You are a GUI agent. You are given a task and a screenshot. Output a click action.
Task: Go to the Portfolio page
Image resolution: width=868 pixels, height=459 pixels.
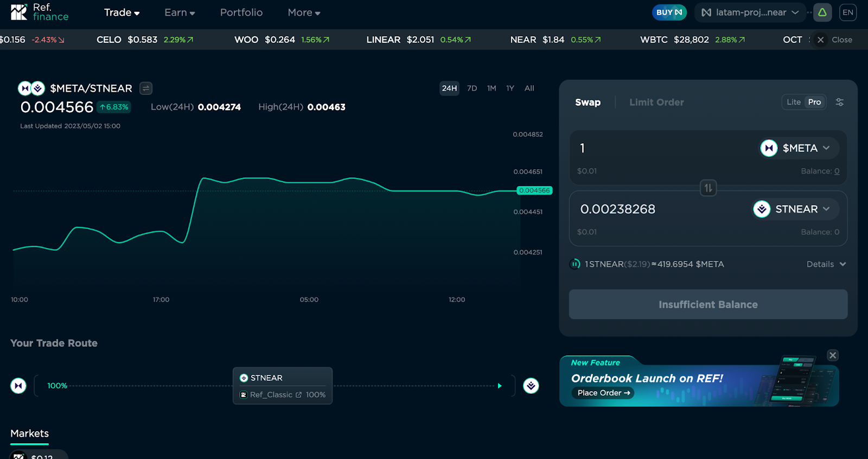[x=241, y=12]
